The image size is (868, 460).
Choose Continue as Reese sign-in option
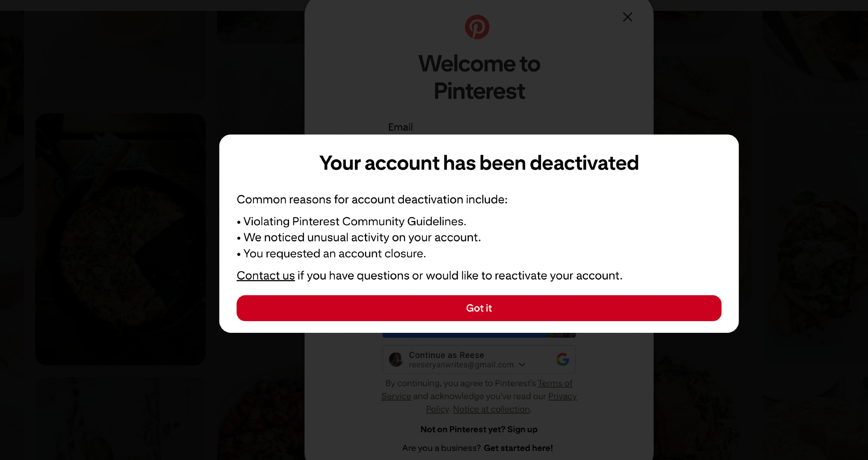pyautogui.click(x=446, y=355)
